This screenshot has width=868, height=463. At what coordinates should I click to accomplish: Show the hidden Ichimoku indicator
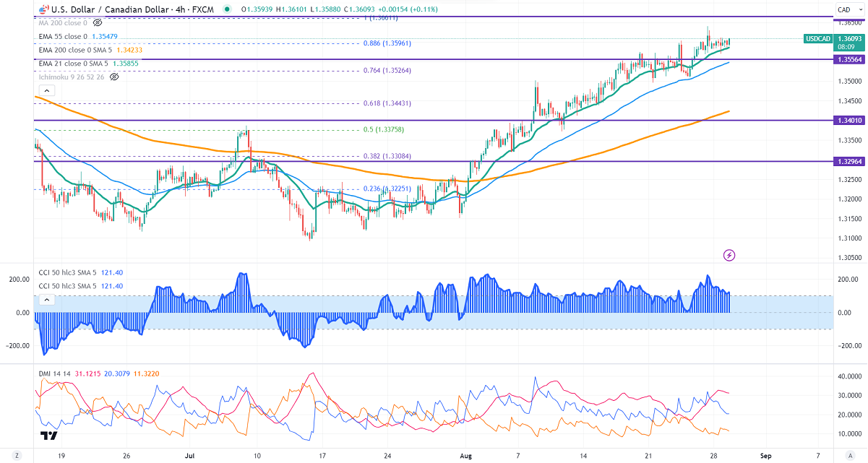[113, 77]
